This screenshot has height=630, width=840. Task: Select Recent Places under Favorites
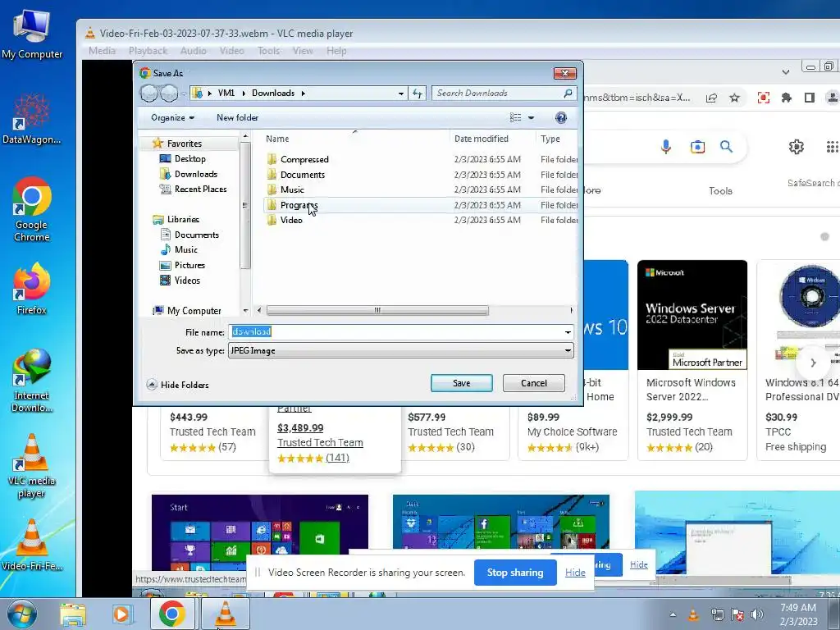pyautogui.click(x=193, y=189)
